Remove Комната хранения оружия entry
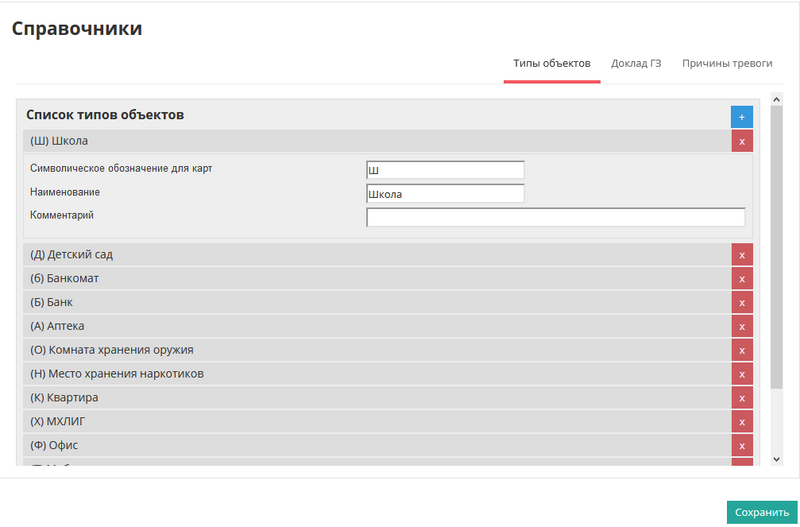The height and width of the screenshot is (527, 800). coord(741,350)
